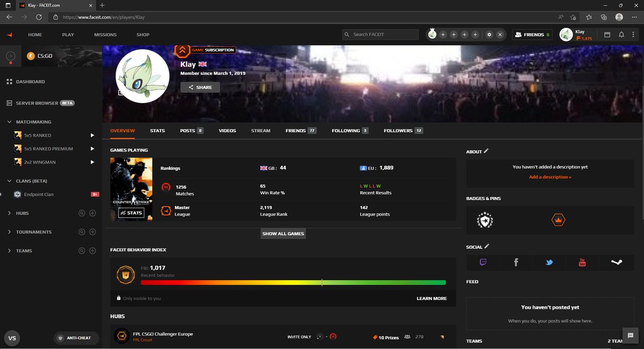View the Friends 77 tab

[x=301, y=130]
